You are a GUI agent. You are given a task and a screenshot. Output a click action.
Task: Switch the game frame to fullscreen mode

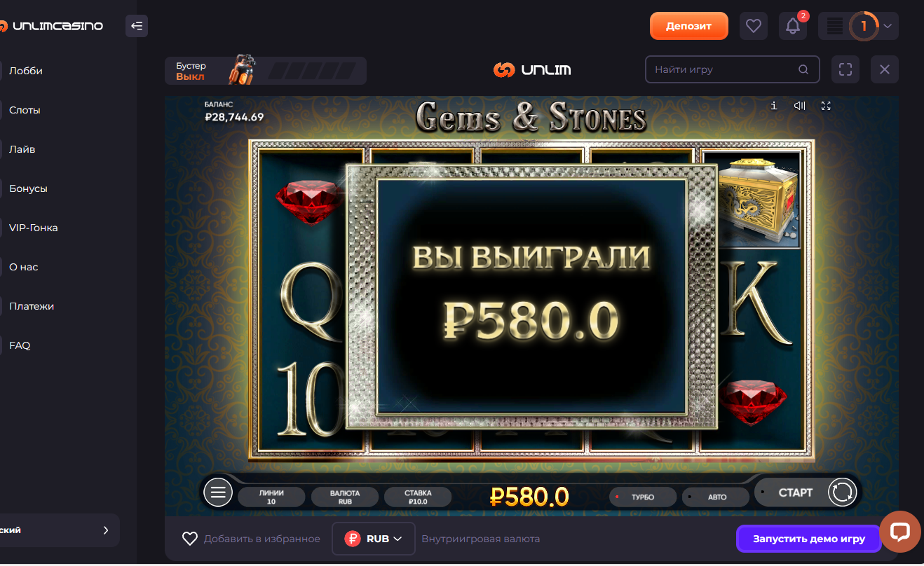point(845,69)
